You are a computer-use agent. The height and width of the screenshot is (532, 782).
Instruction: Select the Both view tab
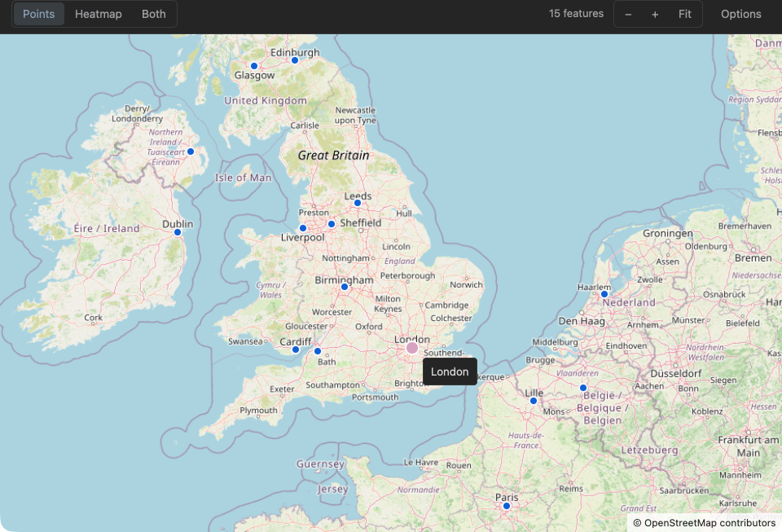[154, 14]
